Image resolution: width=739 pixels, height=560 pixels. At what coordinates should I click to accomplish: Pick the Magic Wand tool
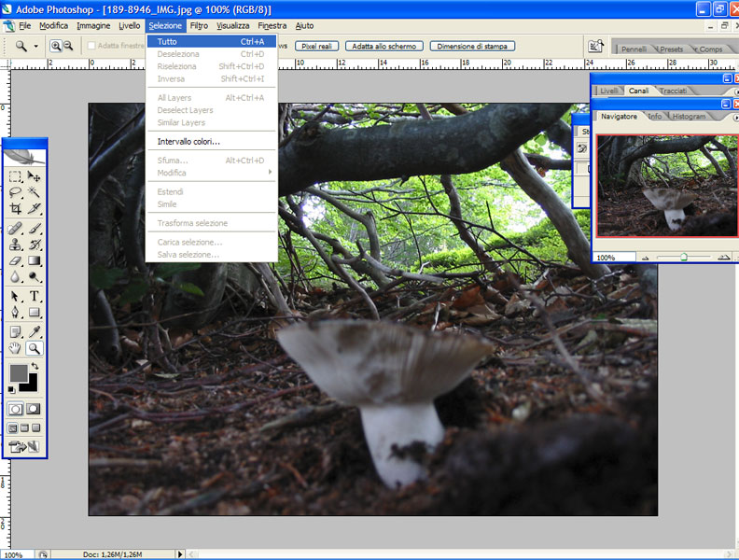tap(35, 192)
